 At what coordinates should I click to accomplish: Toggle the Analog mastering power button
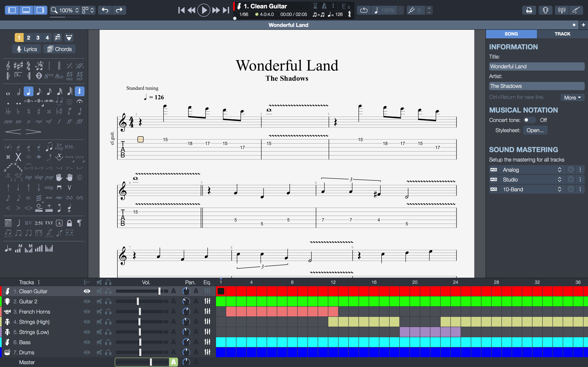[x=570, y=169]
